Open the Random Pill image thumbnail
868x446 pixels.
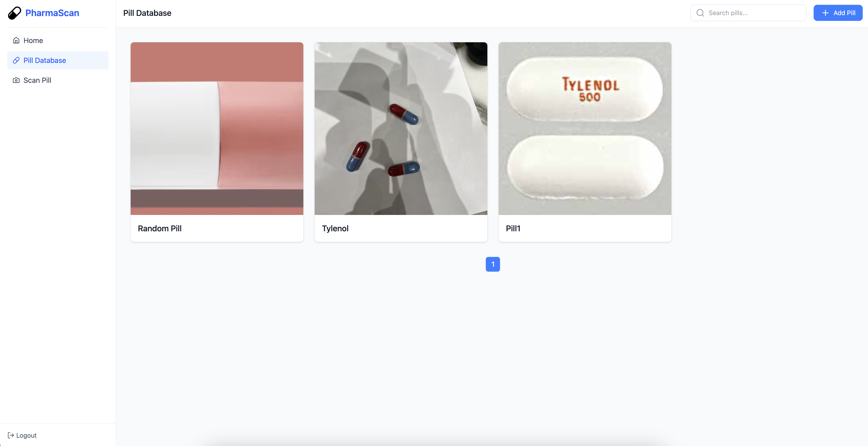coord(217,128)
